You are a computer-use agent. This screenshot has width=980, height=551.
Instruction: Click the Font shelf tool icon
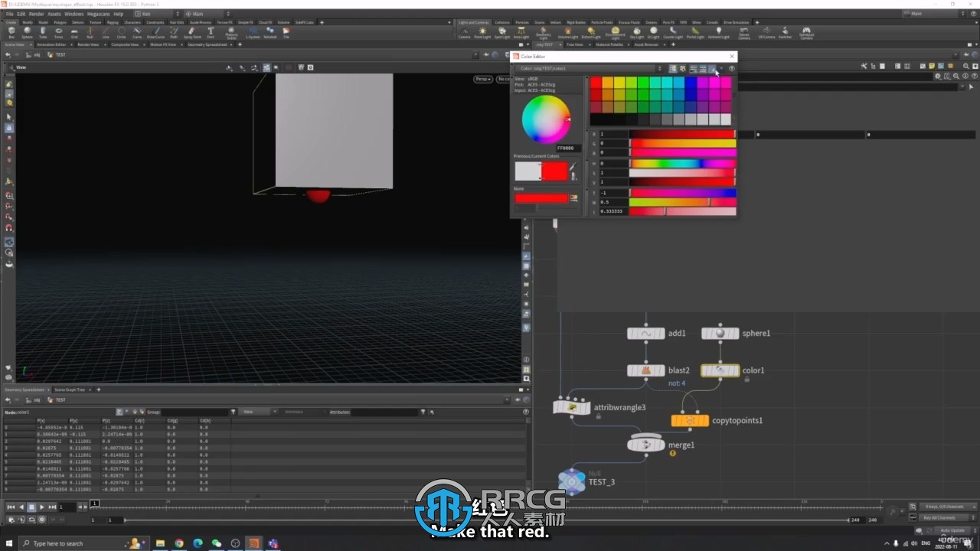point(211,32)
